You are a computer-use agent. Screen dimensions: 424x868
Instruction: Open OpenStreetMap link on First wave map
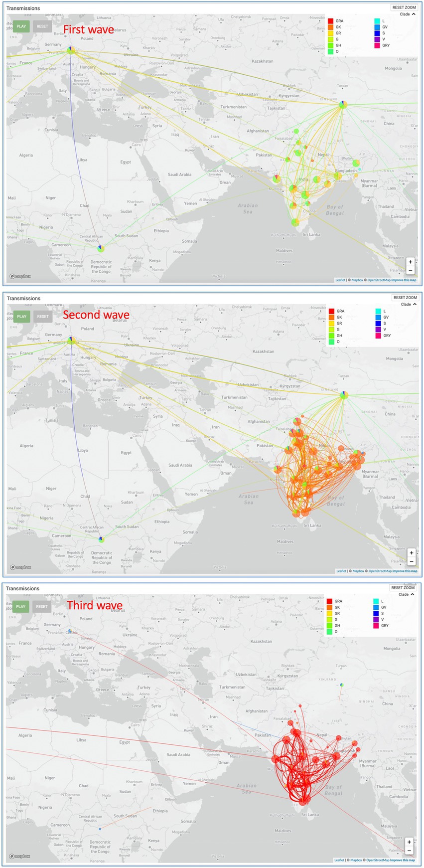379,280
